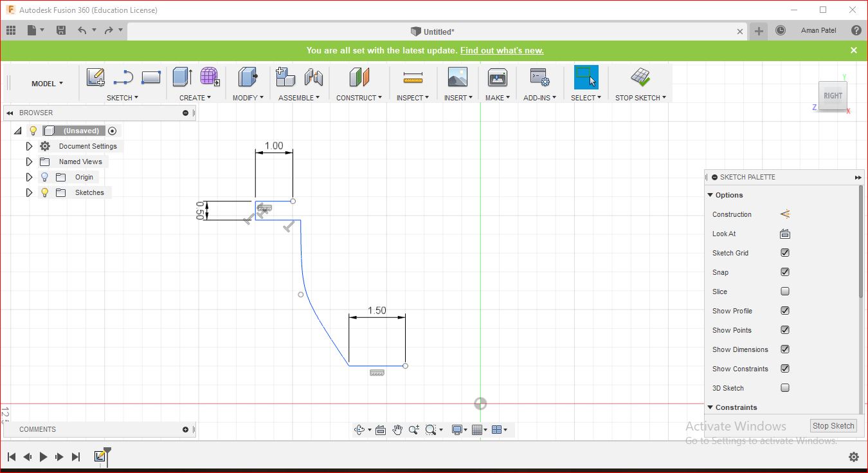Enable the Slice checkbox
The image size is (868, 473).
[x=785, y=292]
